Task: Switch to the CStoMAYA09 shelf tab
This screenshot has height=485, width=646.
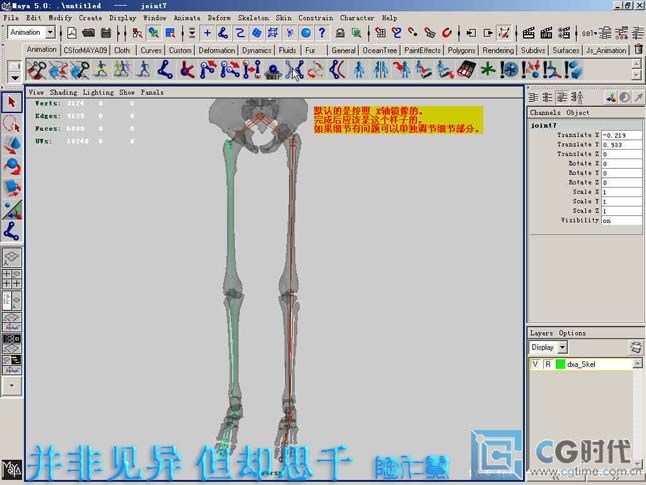Action: click(85, 50)
